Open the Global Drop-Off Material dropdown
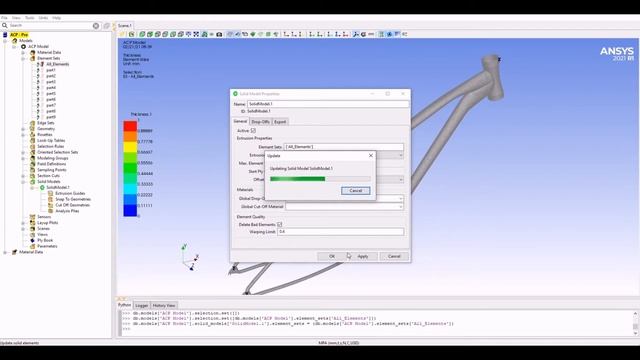 (x=400, y=199)
